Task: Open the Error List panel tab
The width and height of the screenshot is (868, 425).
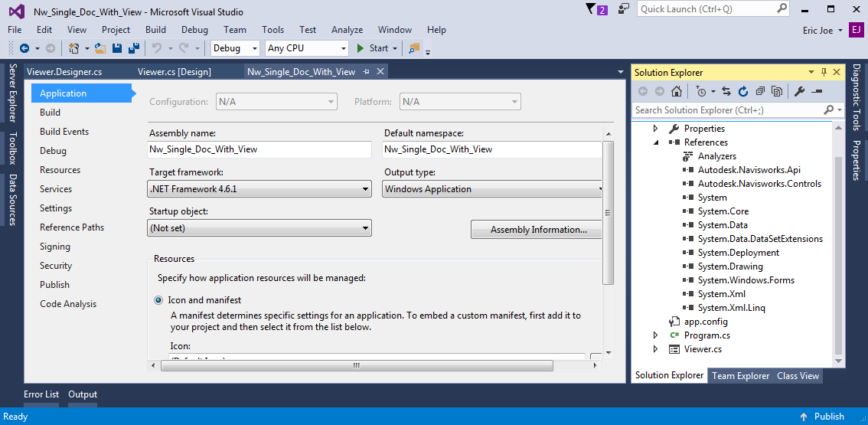Action: click(x=41, y=394)
